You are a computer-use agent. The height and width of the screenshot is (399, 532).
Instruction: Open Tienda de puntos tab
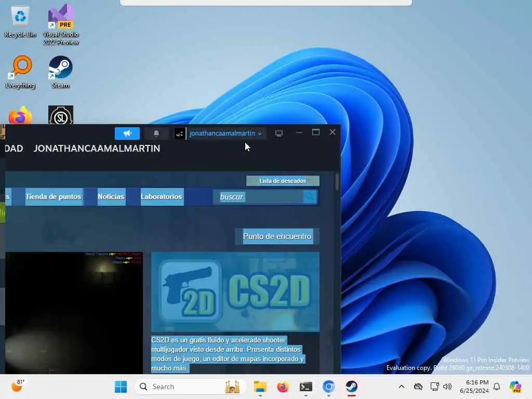click(x=54, y=197)
